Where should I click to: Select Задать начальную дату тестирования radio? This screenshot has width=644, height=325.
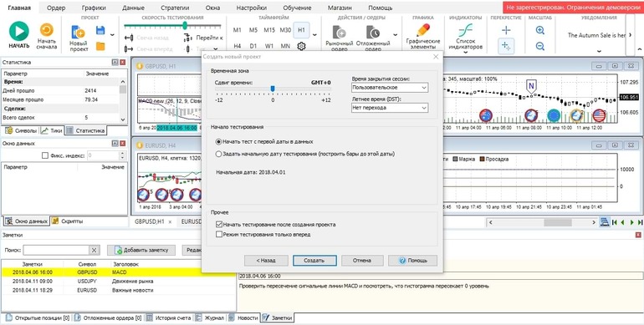pos(218,154)
